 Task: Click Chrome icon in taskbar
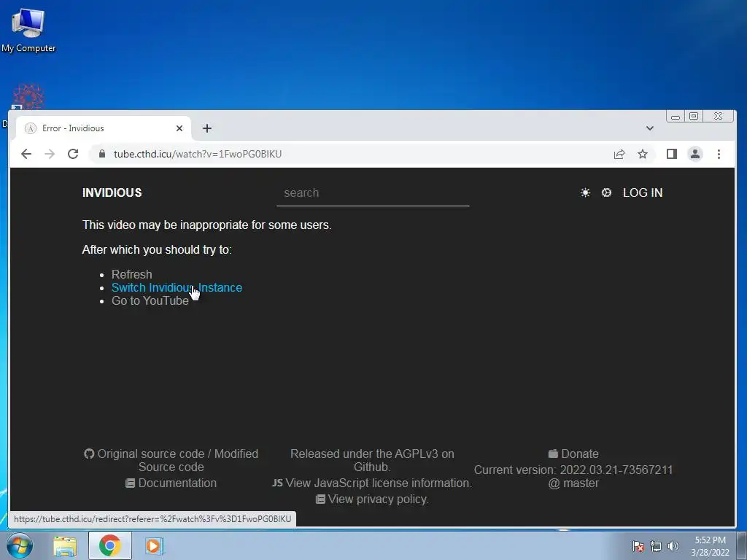click(x=109, y=545)
